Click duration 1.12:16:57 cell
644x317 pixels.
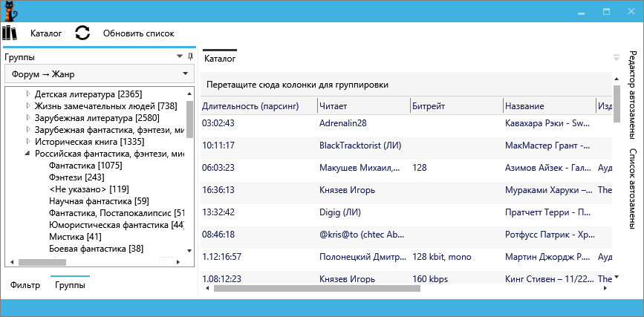click(221, 257)
